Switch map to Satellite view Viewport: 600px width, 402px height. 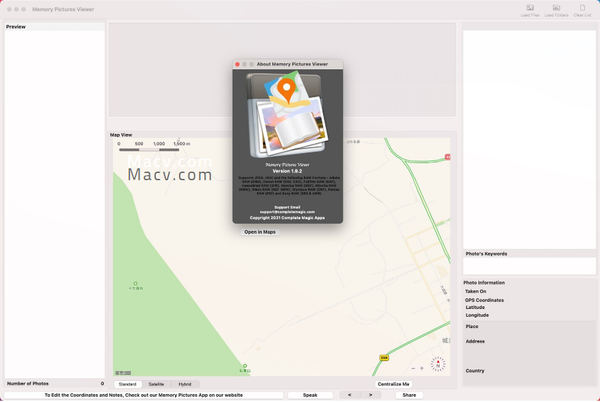pyautogui.click(x=156, y=384)
